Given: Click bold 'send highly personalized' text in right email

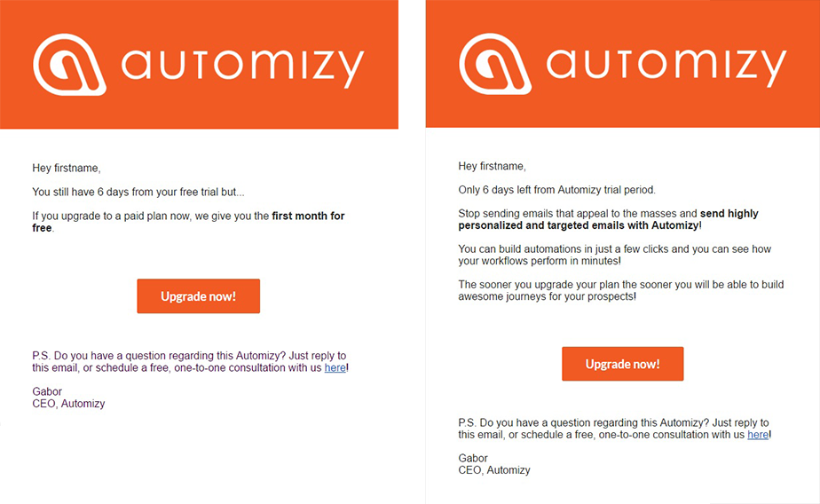Looking at the screenshot, I should pyautogui.click(x=608, y=219).
